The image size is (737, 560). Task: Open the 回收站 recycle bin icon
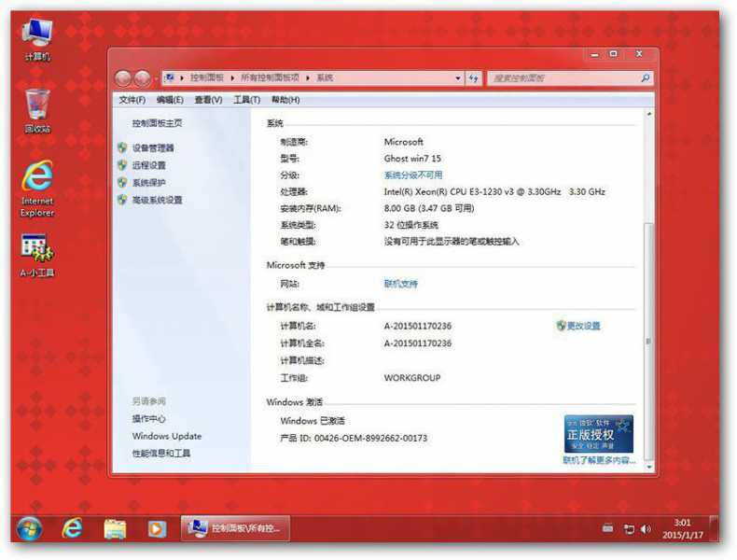click(37, 111)
